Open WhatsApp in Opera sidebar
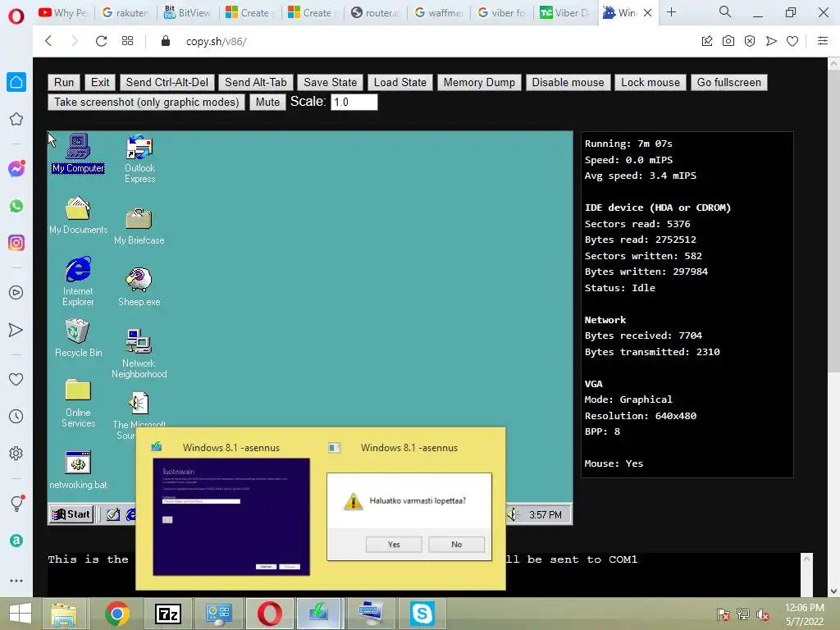Image resolution: width=840 pixels, height=630 pixels. point(16,206)
